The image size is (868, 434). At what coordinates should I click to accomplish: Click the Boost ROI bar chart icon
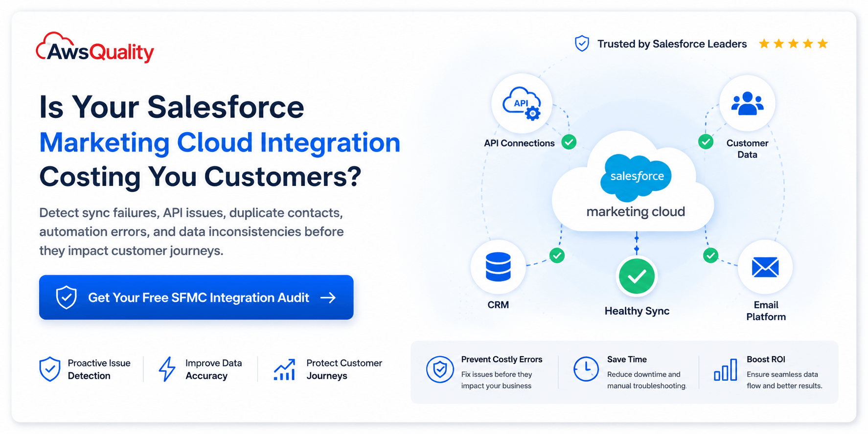click(725, 369)
